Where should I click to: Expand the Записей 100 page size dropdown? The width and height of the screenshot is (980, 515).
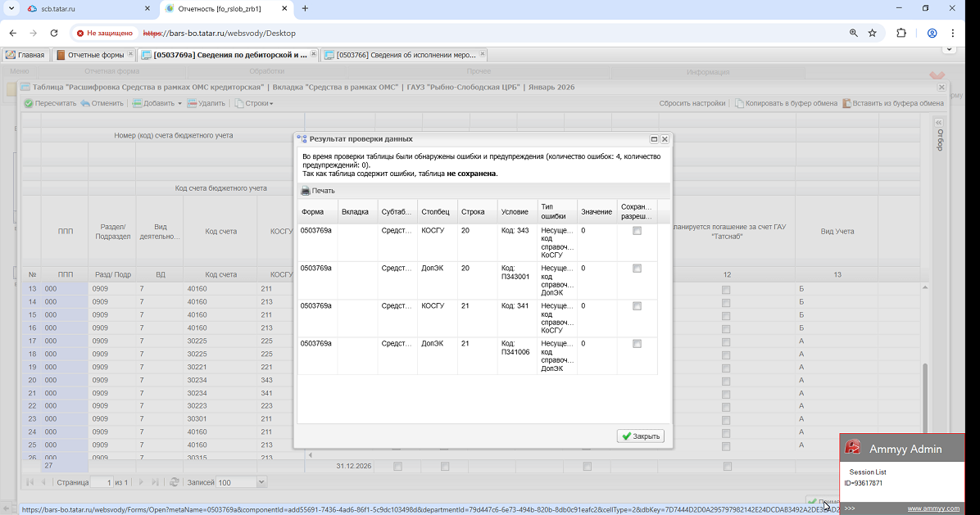261,482
